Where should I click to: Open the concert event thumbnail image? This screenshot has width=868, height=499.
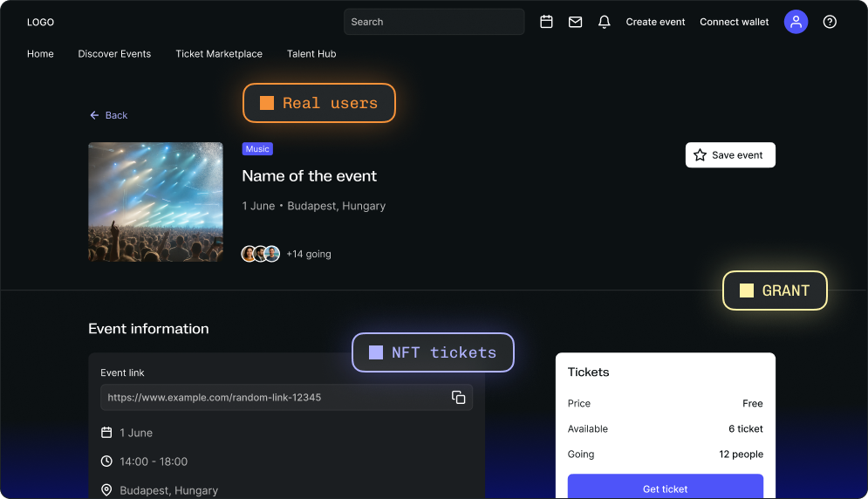click(155, 202)
